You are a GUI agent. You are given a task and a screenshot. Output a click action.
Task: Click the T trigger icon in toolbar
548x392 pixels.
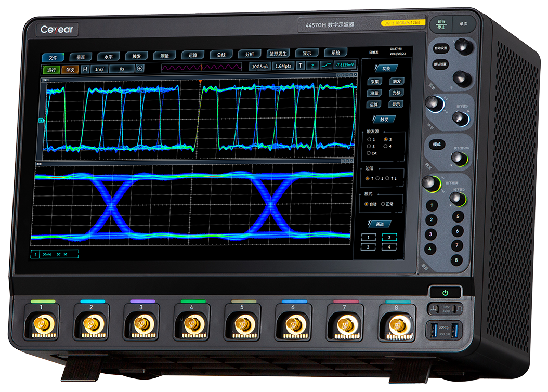point(301,66)
